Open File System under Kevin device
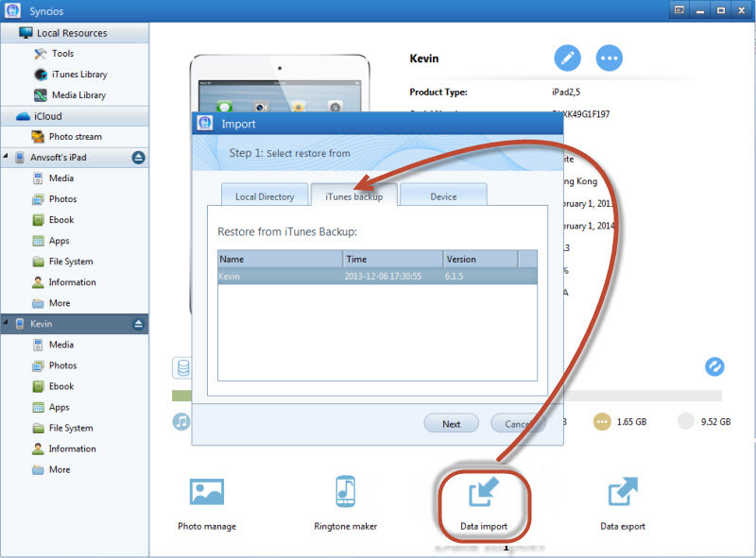The image size is (756, 558). click(62, 428)
